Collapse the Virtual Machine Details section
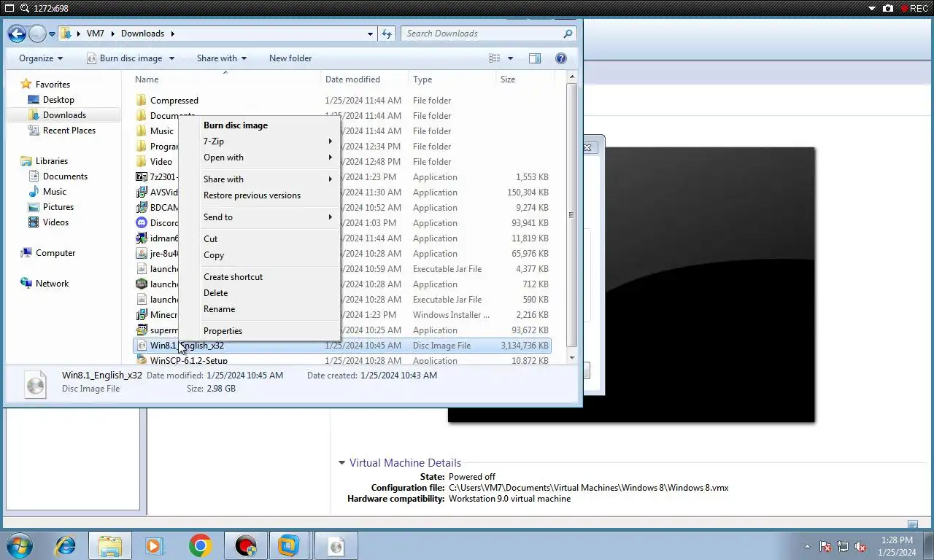The width and height of the screenshot is (934, 560). tap(341, 463)
